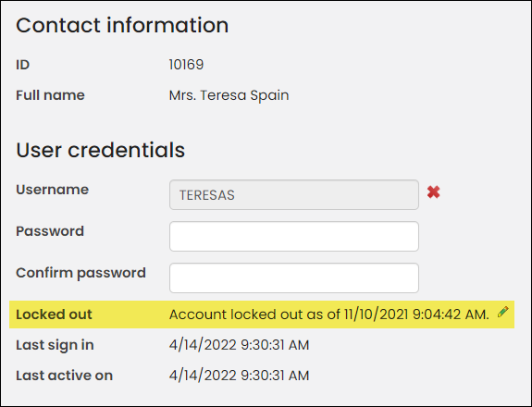Click the Account locked out message text

click(x=329, y=314)
